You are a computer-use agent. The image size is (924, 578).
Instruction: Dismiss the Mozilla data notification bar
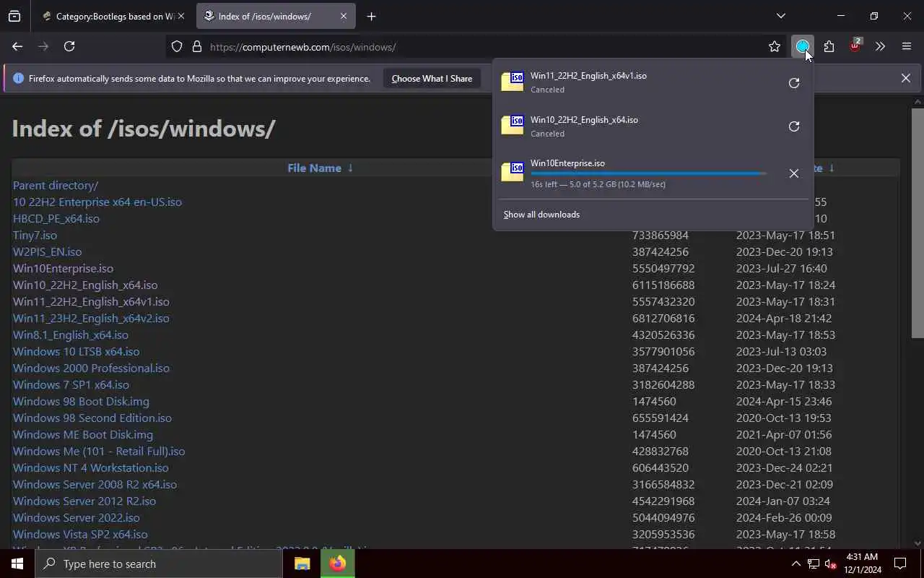[905, 78]
